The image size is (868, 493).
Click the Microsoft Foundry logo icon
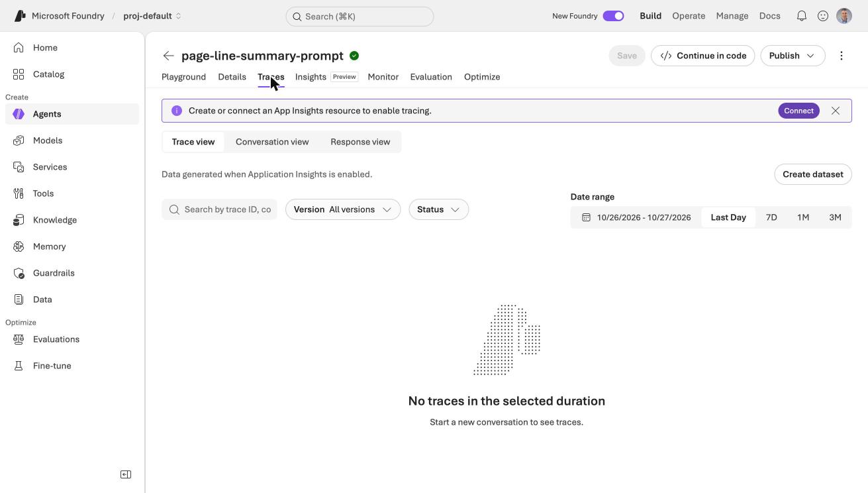20,16
